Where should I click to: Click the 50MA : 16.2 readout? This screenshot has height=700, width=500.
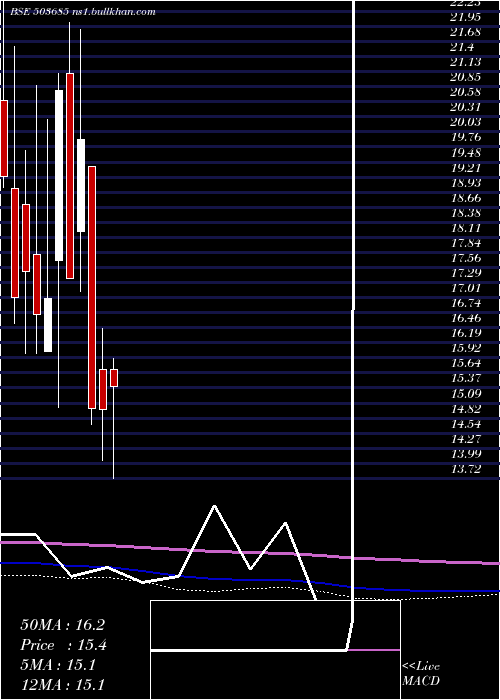[62, 625]
